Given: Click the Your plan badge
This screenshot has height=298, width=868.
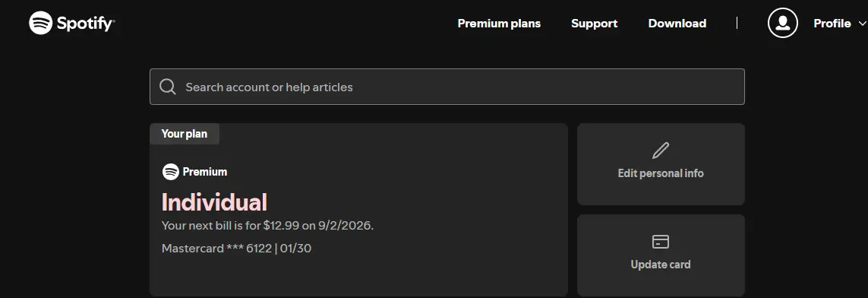Looking at the screenshot, I should 185,134.
